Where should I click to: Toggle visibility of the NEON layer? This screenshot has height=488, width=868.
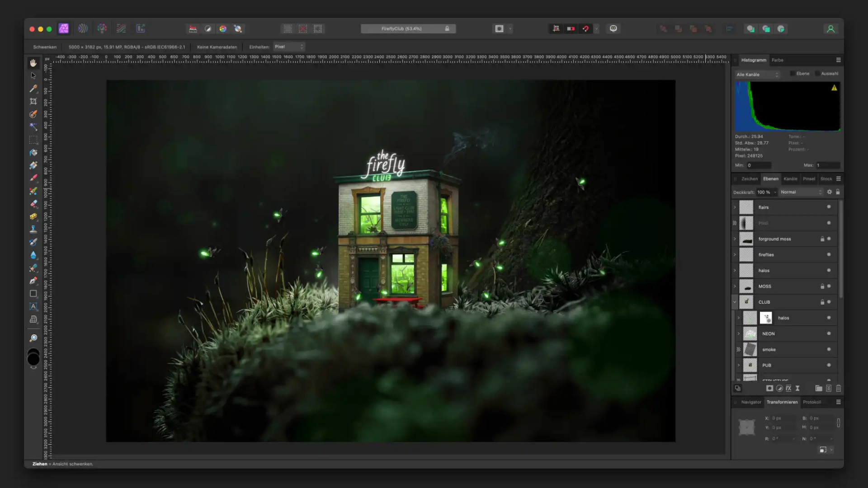(829, 333)
